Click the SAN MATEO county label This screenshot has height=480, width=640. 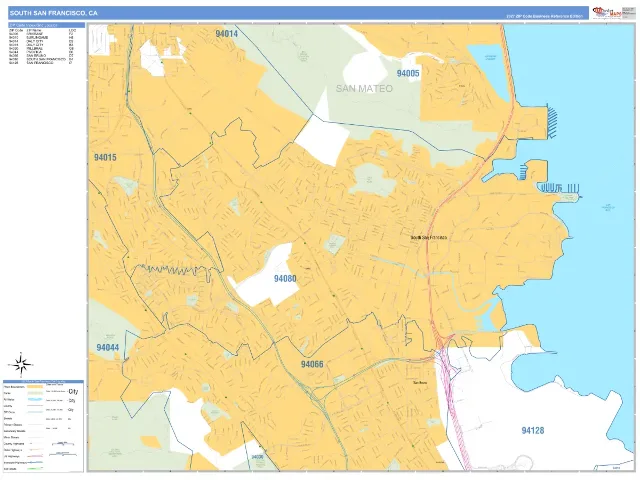[x=364, y=89]
